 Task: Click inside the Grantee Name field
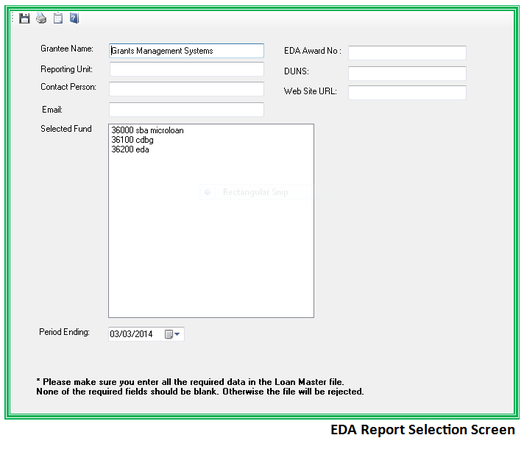coord(186,51)
